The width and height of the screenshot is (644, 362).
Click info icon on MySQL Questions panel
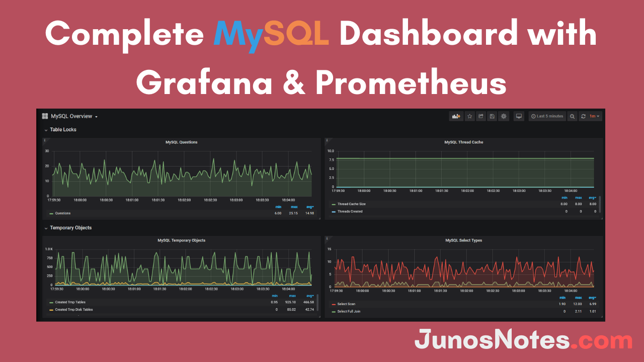[x=45, y=140]
